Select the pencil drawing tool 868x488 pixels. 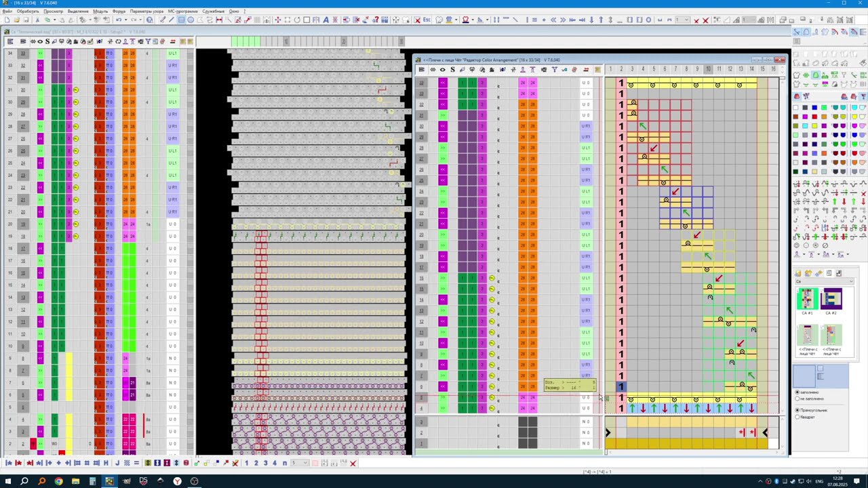pyautogui.click(x=163, y=20)
